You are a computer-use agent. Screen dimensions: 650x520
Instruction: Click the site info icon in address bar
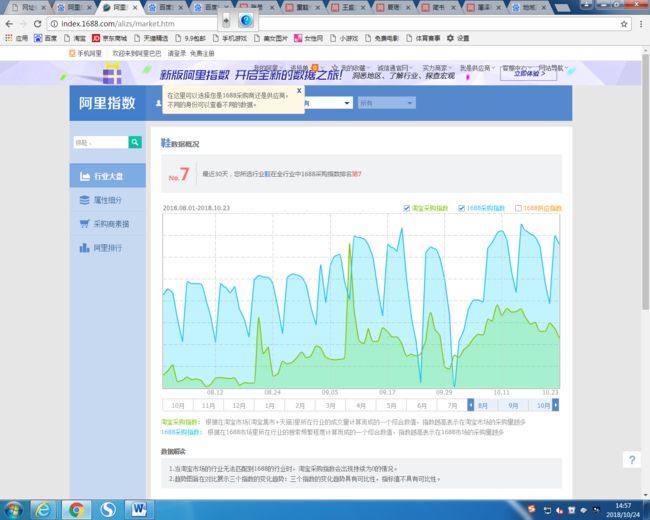[54, 24]
